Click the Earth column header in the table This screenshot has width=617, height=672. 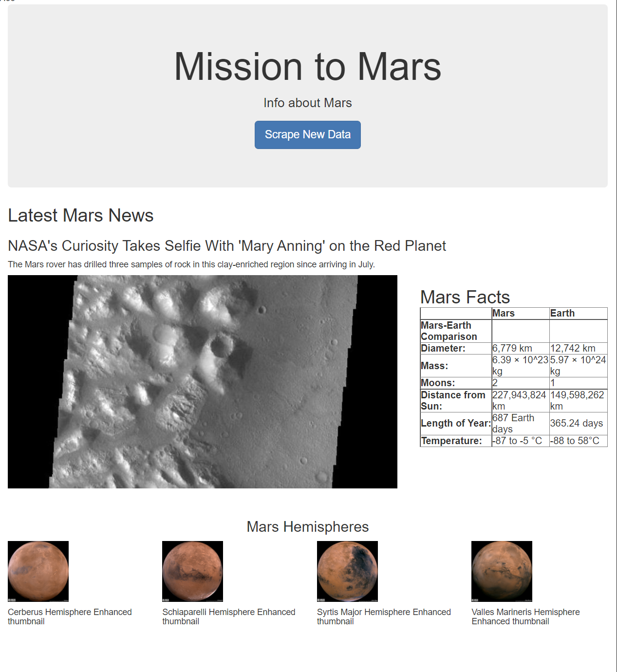562,313
